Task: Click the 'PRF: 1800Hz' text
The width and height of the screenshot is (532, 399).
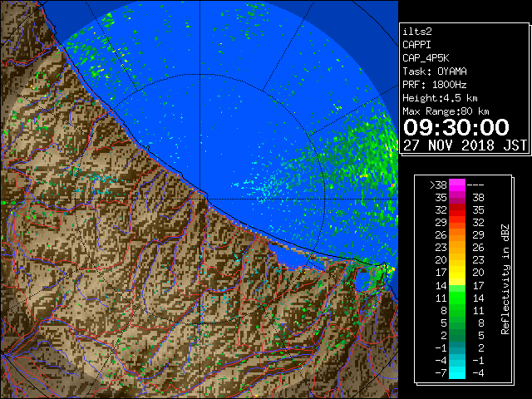Action: [435, 85]
